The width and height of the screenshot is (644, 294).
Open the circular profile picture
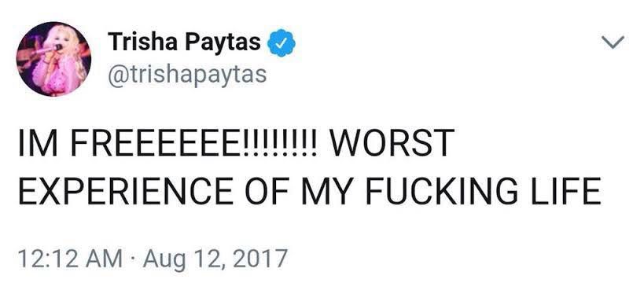[53, 59]
